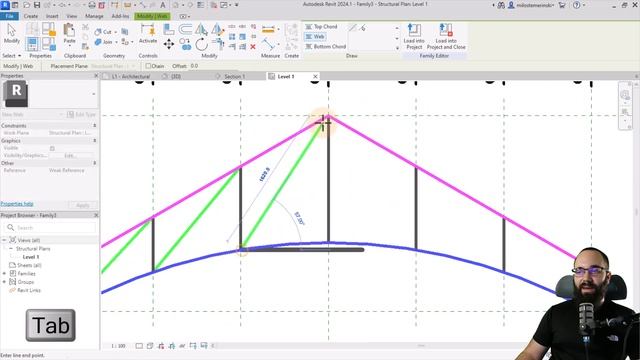Screen dimensions: 640x360
Task: Open the {3D} view tab
Action: click(176, 77)
